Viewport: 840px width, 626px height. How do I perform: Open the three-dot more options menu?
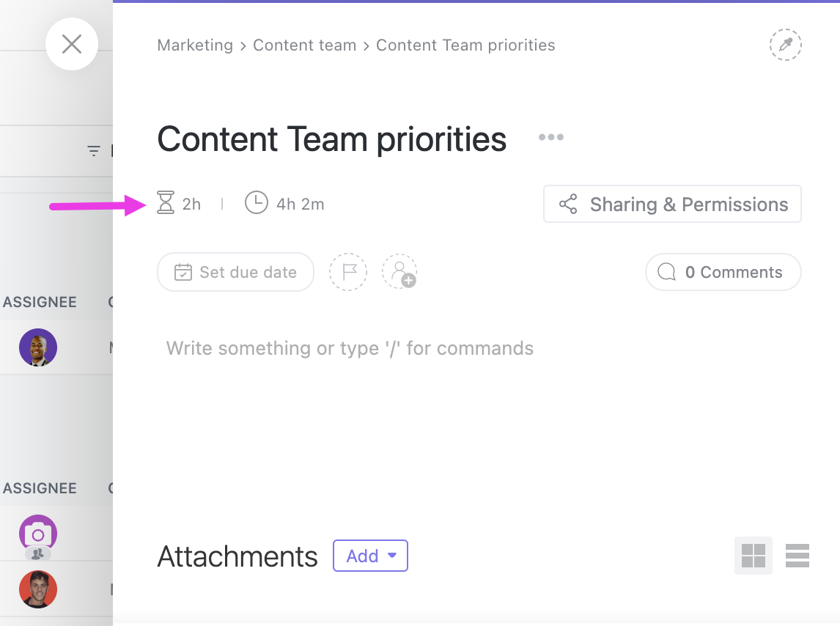tap(550, 137)
